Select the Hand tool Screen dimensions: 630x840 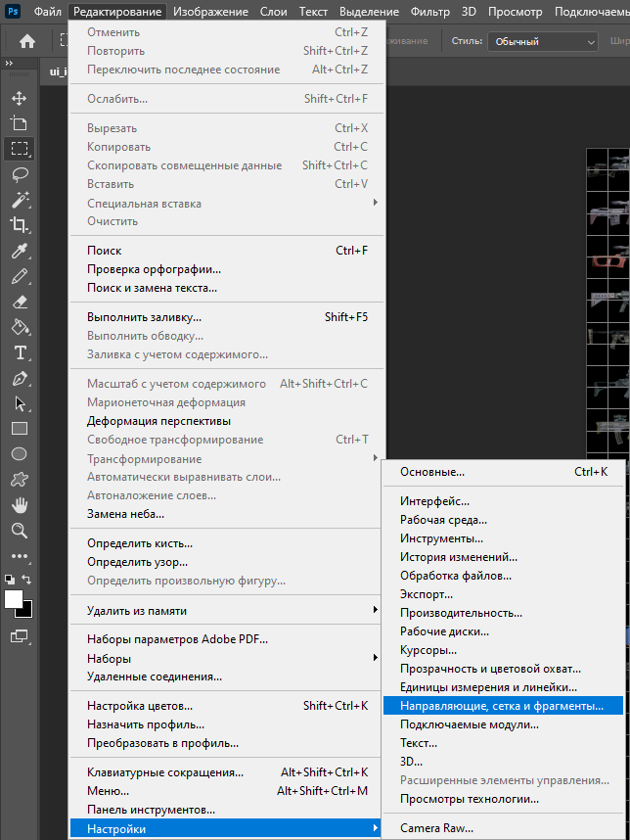point(20,504)
